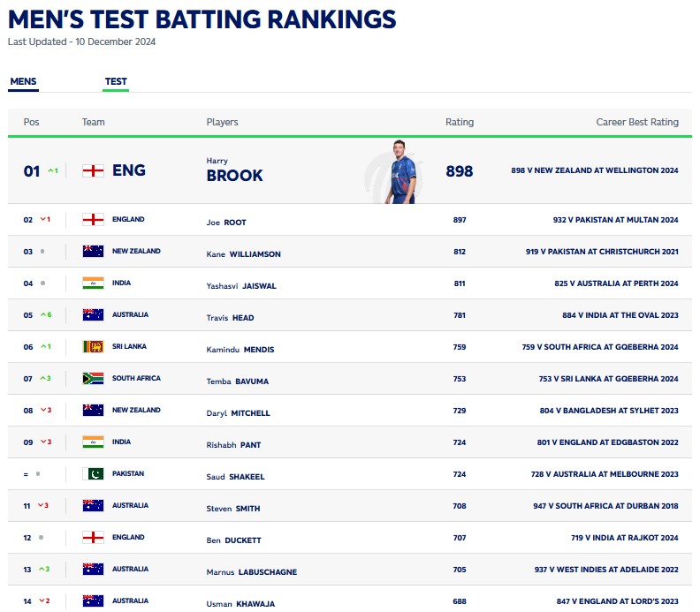Screen dimensions: 700x612
Task: Click South Africa flag beside Temba Bavuma
Action: (93, 379)
